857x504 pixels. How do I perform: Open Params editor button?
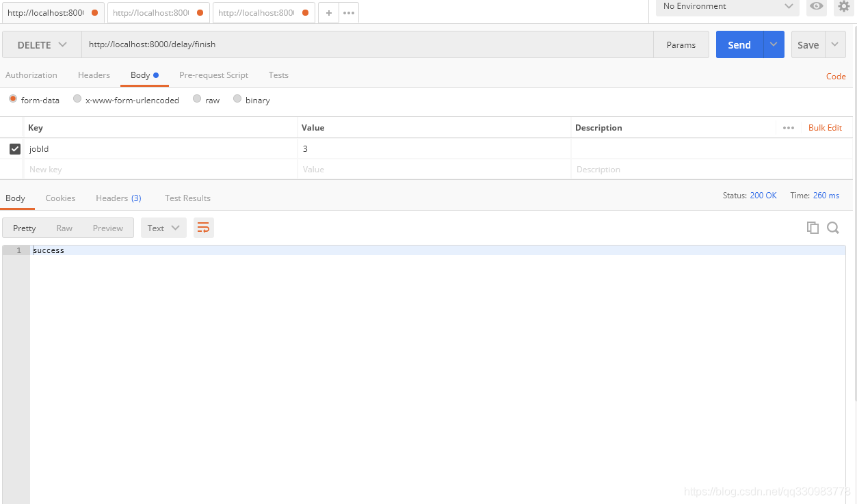[681, 44]
